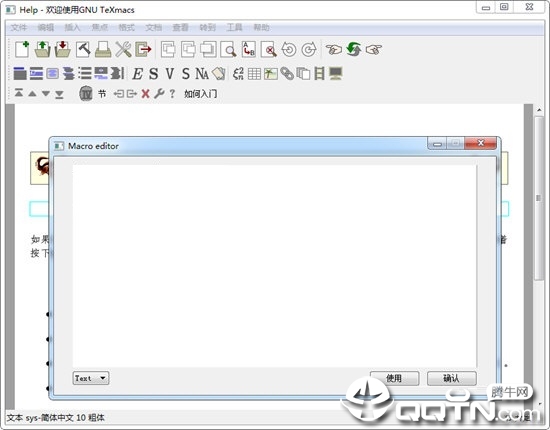
Task: Click the 确认 button in Macro editor
Action: (451, 378)
